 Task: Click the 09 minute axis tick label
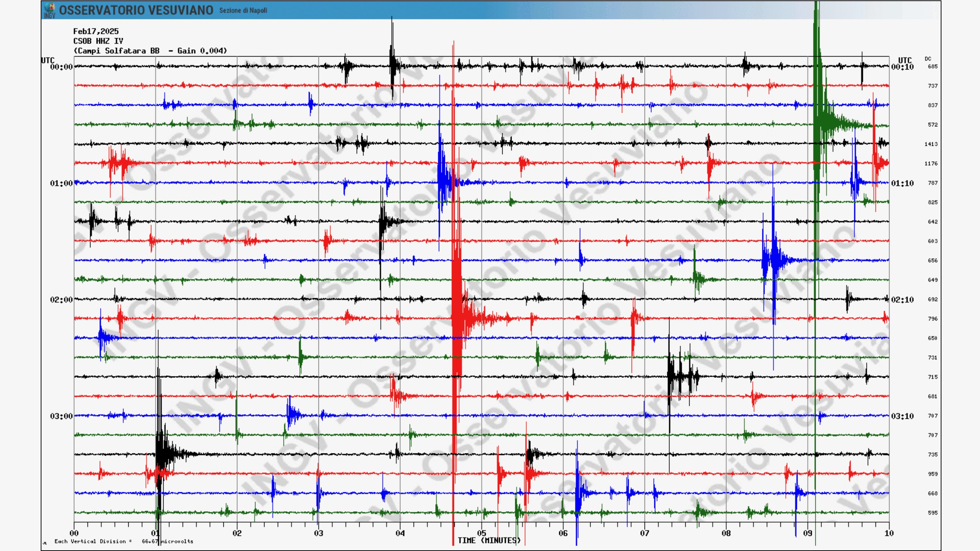pyautogui.click(x=807, y=533)
